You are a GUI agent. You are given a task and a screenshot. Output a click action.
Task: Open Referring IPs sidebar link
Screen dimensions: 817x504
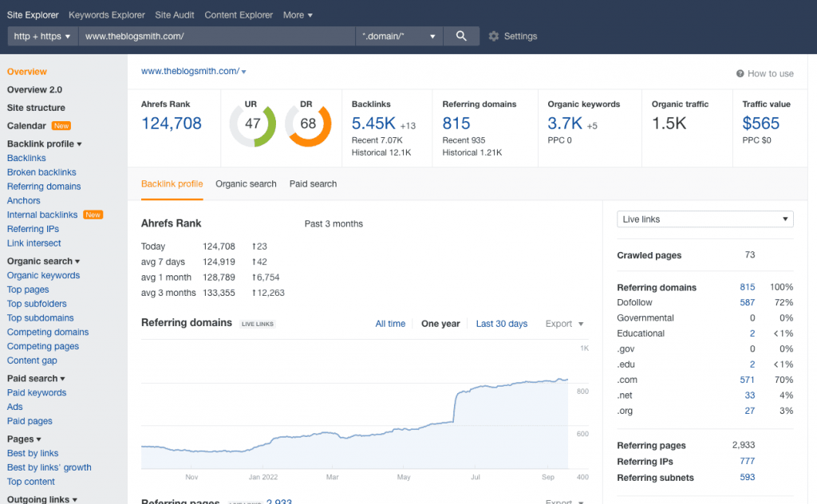(33, 229)
